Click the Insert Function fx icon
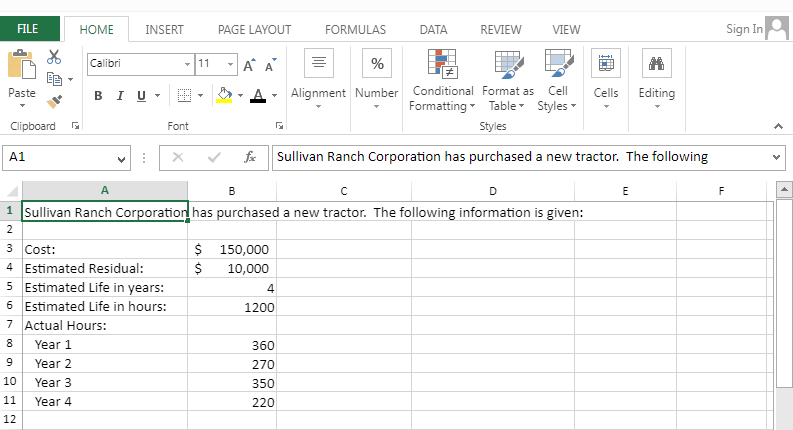Viewport: 793px width, 430px height. point(250,157)
